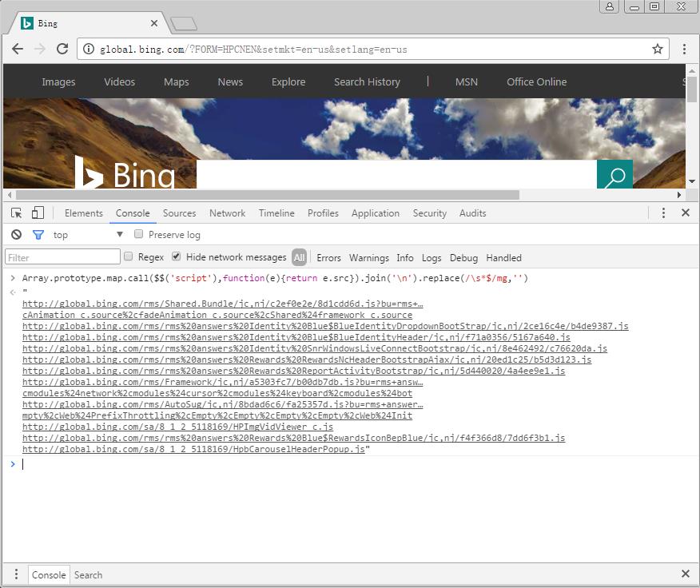Filter console by Info
The height and width of the screenshot is (588, 700).
coord(405,257)
